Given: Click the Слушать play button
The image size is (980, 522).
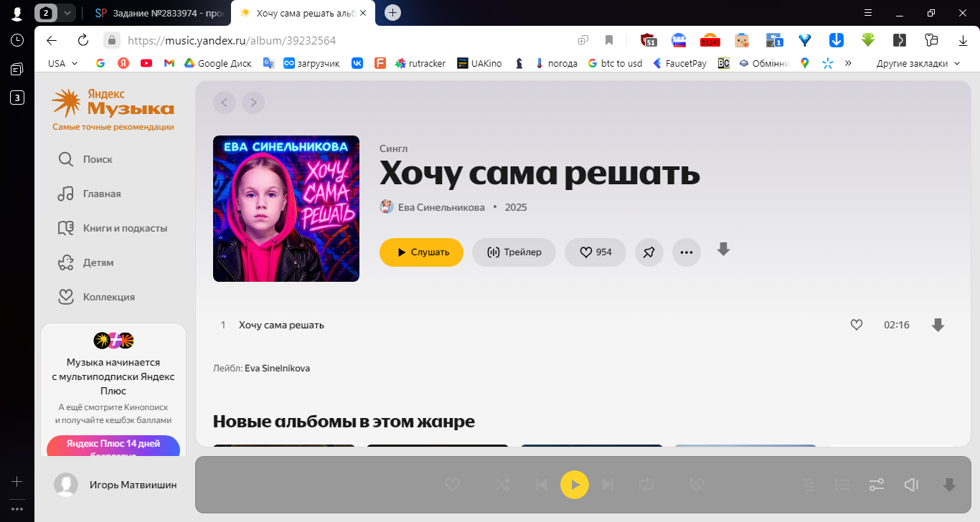Looking at the screenshot, I should pyautogui.click(x=421, y=252).
